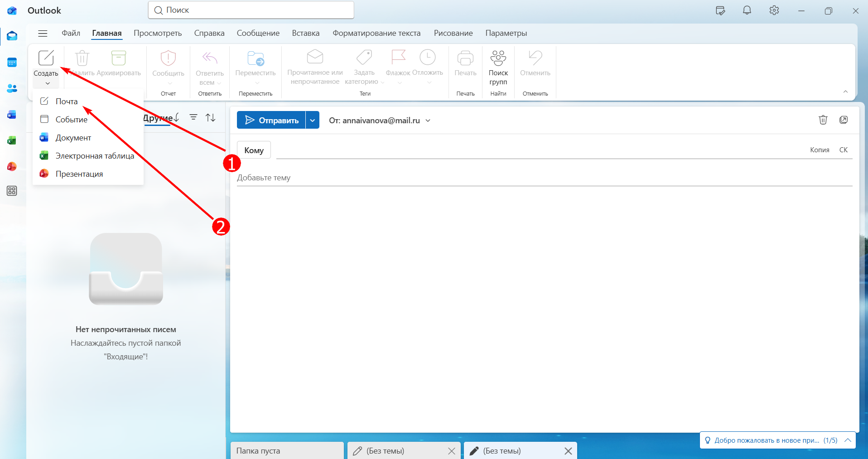Toggle message sort order arrows
This screenshot has height=459, width=868.
tap(211, 117)
